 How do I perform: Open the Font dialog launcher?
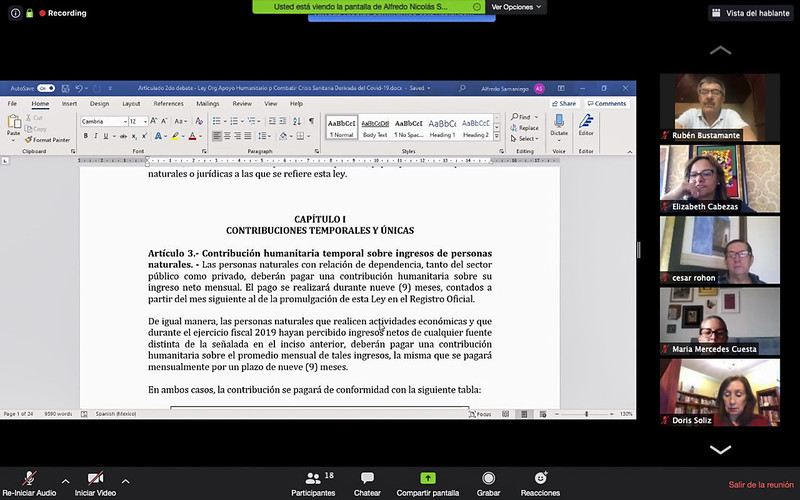pyautogui.click(x=204, y=152)
